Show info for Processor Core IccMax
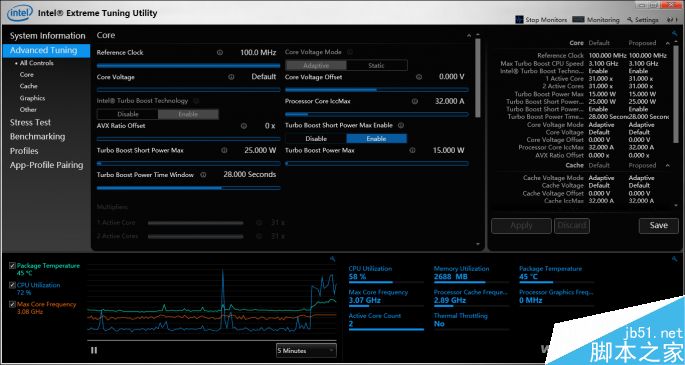Viewport: 685px width, 365px height. (x=415, y=101)
